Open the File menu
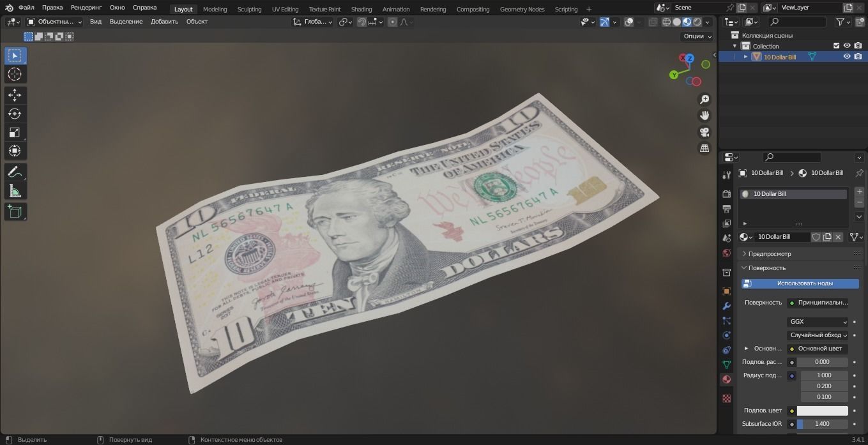The image size is (868, 445). click(x=26, y=8)
